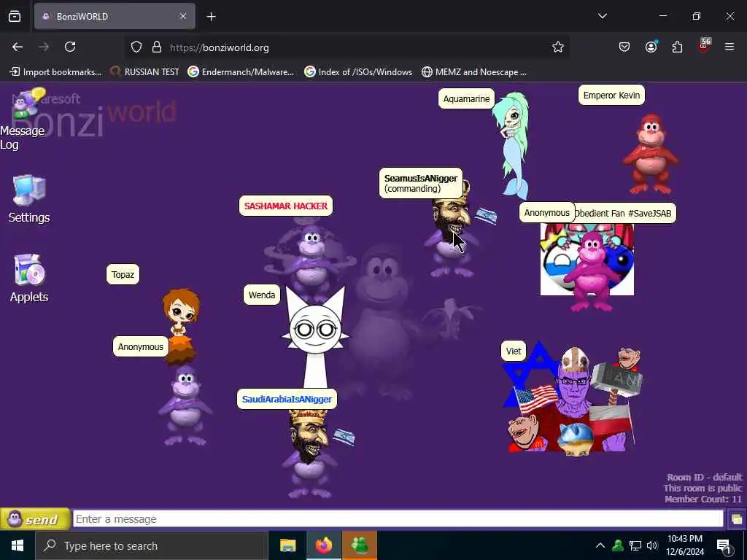Open the taskbar clock showing 10:43 PM
The height and width of the screenshot is (560, 747).
[685, 545]
